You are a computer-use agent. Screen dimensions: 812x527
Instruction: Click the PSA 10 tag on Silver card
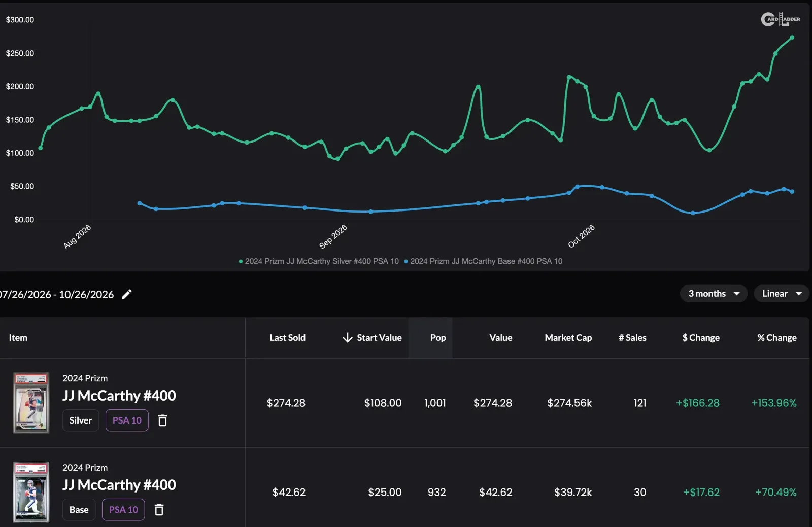click(127, 420)
